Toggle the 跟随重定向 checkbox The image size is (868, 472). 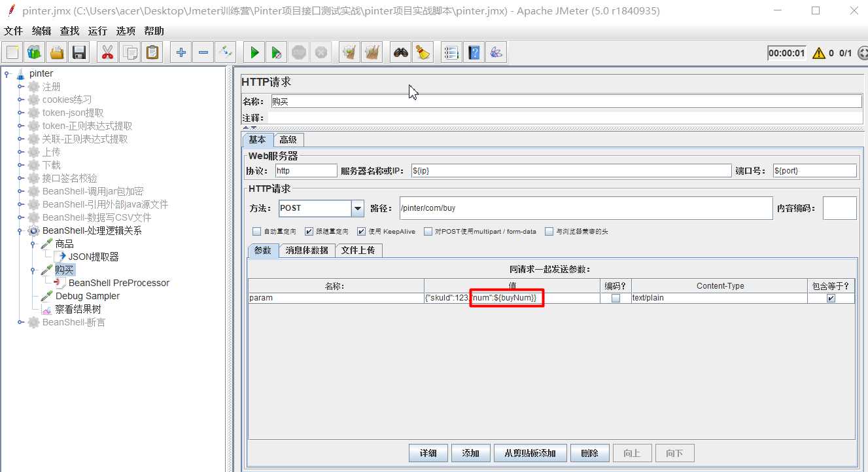tap(309, 232)
